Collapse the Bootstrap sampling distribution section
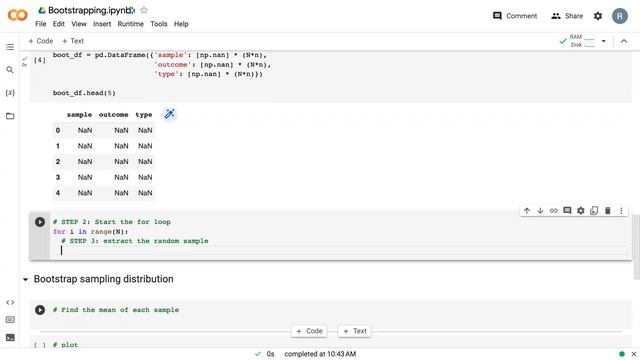The height and width of the screenshot is (360, 640). (x=25, y=280)
